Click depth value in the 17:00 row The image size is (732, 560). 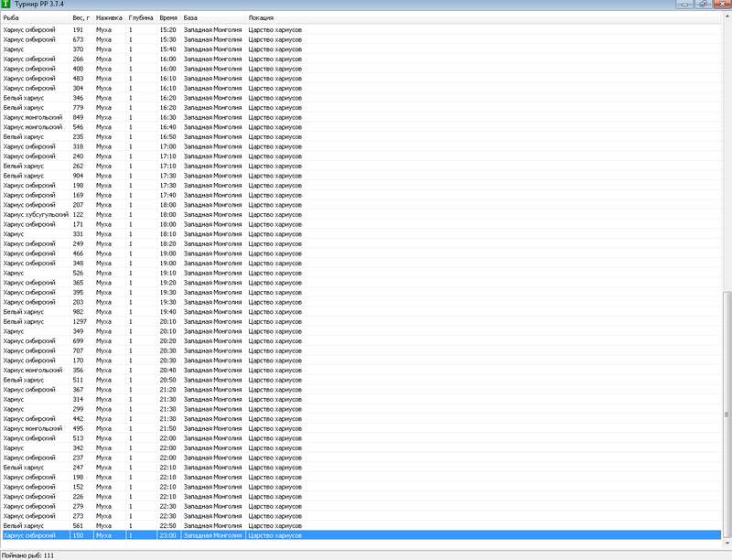(x=131, y=146)
